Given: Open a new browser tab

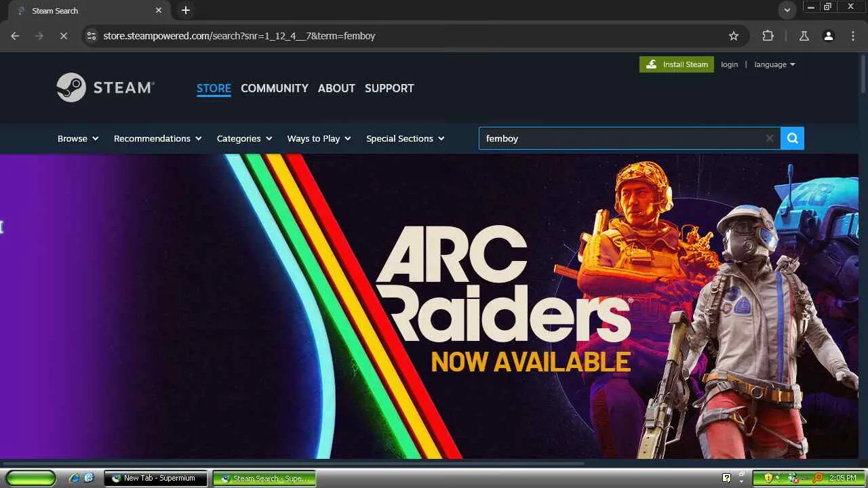Looking at the screenshot, I should point(186,10).
